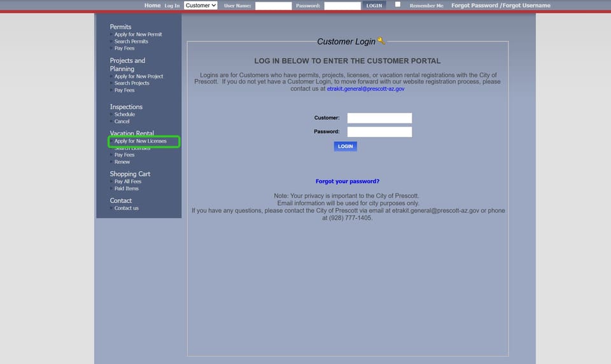Open Search Permits link
The width and height of the screenshot is (611, 364).
[x=131, y=41]
